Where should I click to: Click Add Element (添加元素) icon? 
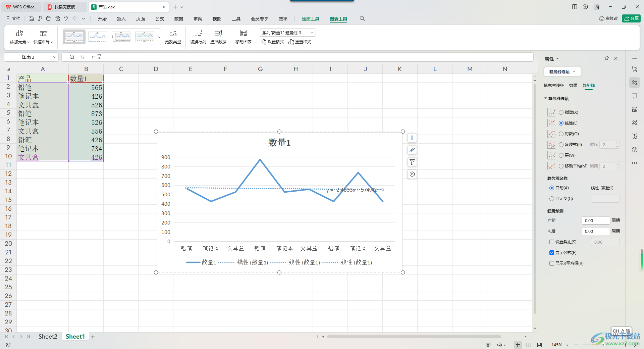click(19, 37)
